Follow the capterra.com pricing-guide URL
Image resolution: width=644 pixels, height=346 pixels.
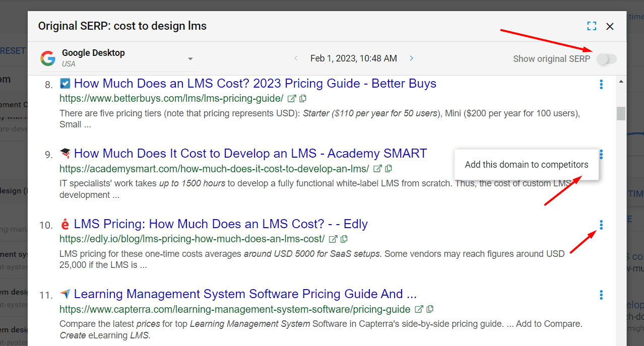235,309
